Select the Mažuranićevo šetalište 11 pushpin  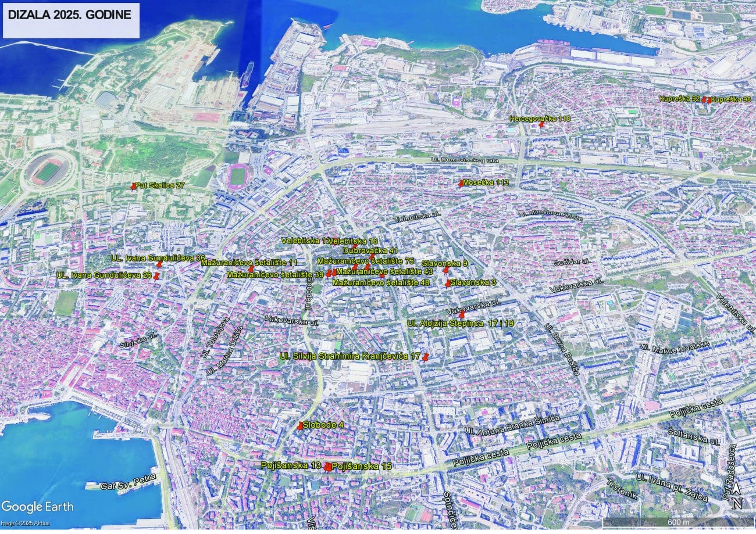click(x=251, y=269)
